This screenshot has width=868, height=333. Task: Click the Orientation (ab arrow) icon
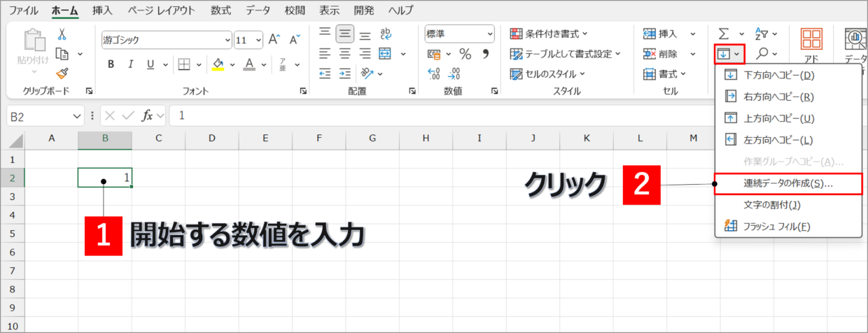(x=367, y=73)
